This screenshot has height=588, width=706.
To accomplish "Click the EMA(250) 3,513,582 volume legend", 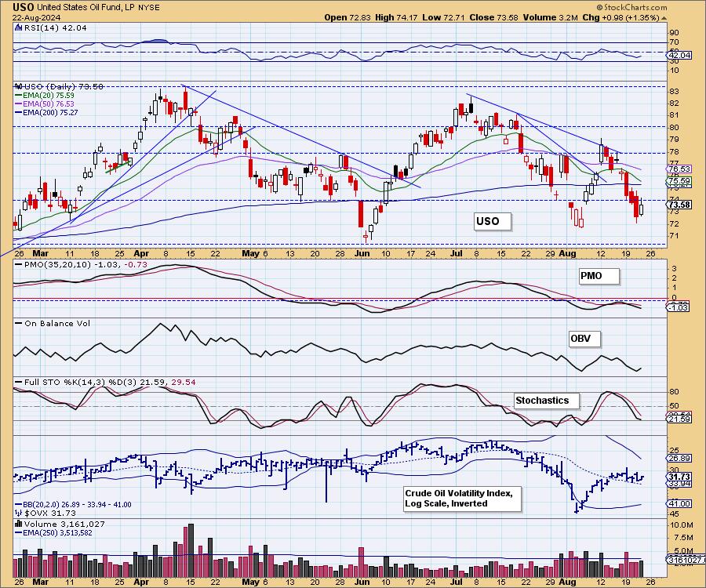I will tap(53, 532).
